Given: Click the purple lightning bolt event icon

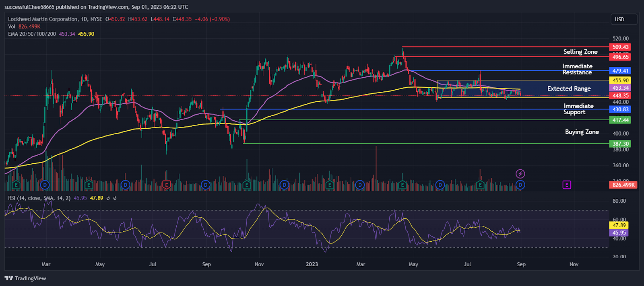Looking at the screenshot, I should 520,174.
